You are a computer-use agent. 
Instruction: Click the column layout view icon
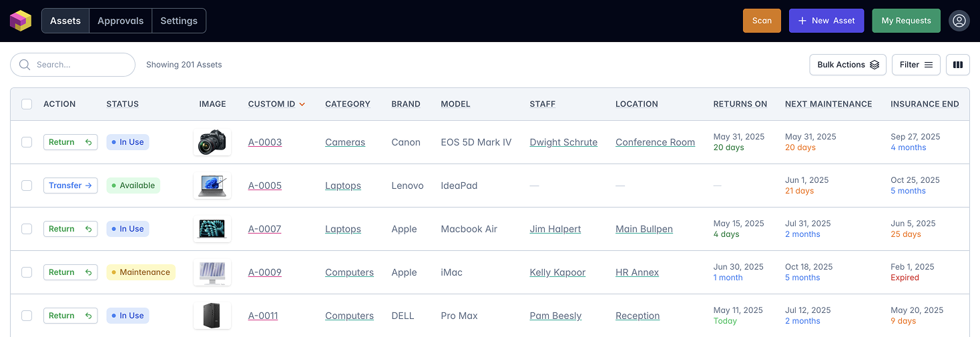point(958,65)
